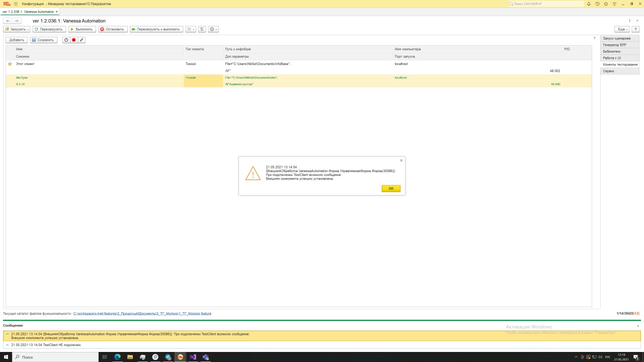Click the red record circle button

coord(73,40)
